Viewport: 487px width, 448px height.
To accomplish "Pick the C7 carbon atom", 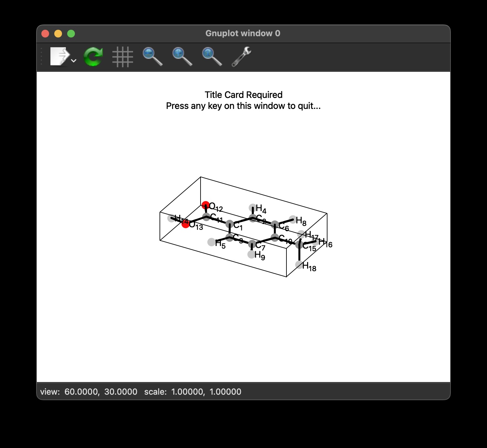I will click(x=252, y=244).
